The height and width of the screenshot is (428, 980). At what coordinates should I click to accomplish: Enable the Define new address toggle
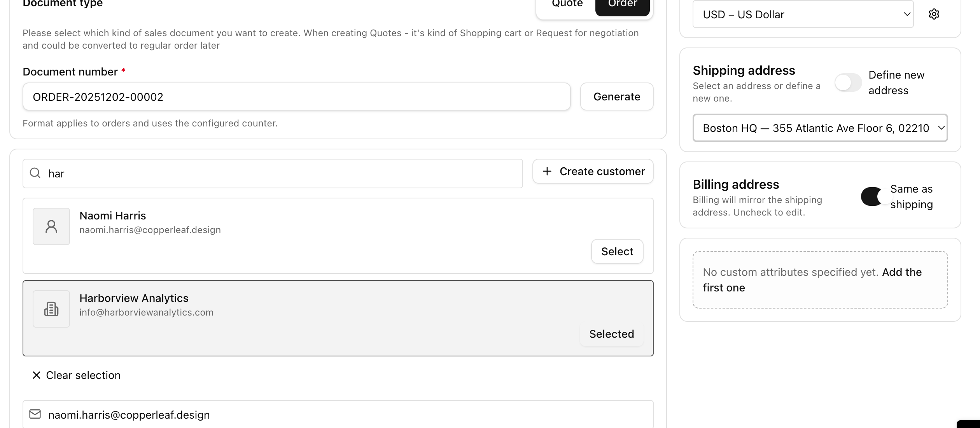pyautogui.click(x=848, y=82)
